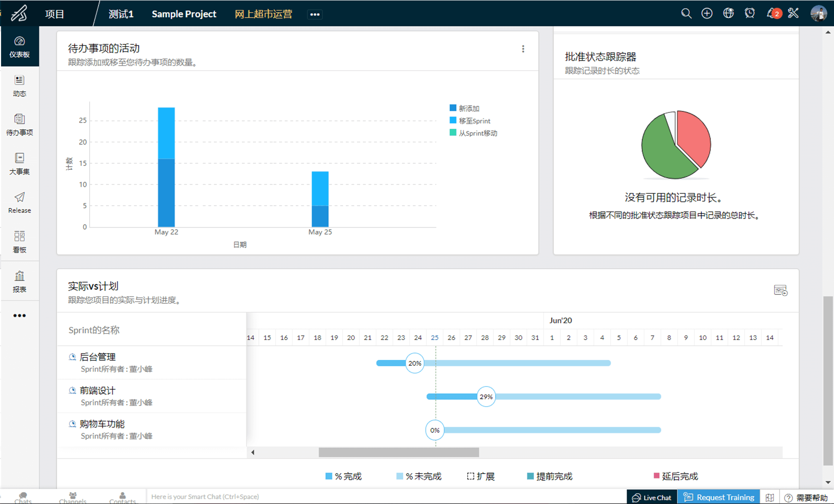The height and width of the screenshot is (504, 834).
Task: Open the 待办事项 backlog sidebar item
Action: (x=20, y=125)
